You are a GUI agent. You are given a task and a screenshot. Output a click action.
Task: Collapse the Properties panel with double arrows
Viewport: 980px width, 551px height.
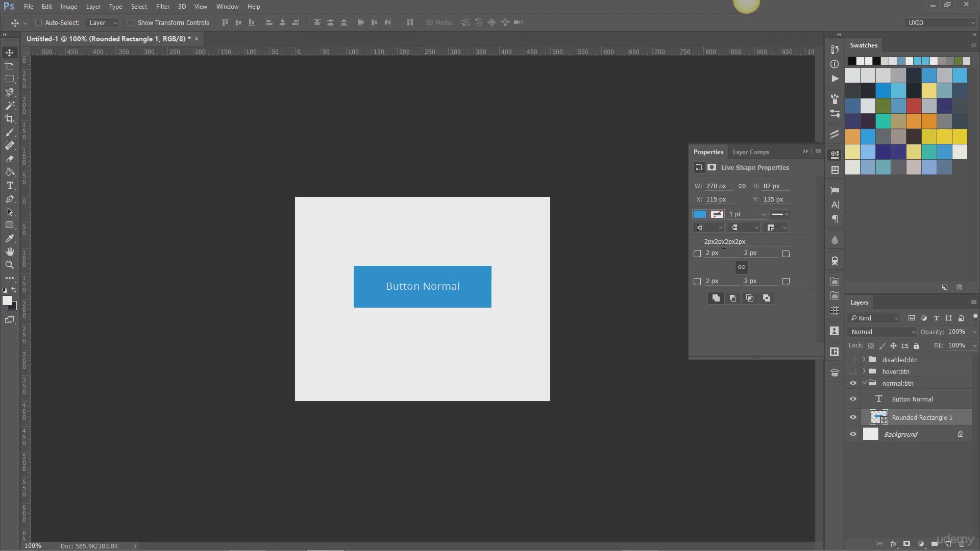(x=805, y=152)
